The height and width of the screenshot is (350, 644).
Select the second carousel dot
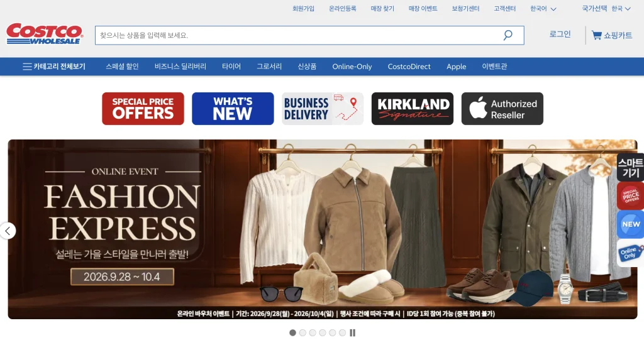(x=303, y=333)
